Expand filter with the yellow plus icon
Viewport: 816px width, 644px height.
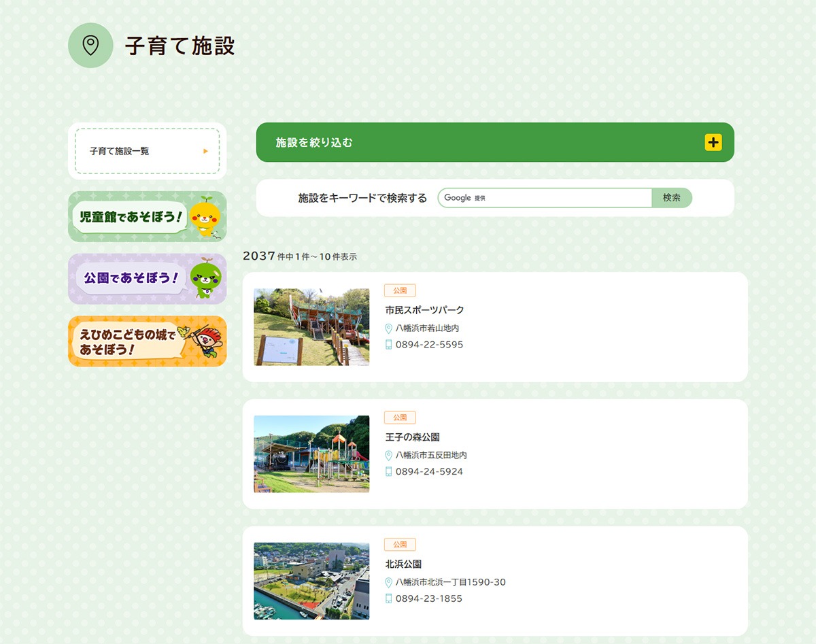pos(713,142)
